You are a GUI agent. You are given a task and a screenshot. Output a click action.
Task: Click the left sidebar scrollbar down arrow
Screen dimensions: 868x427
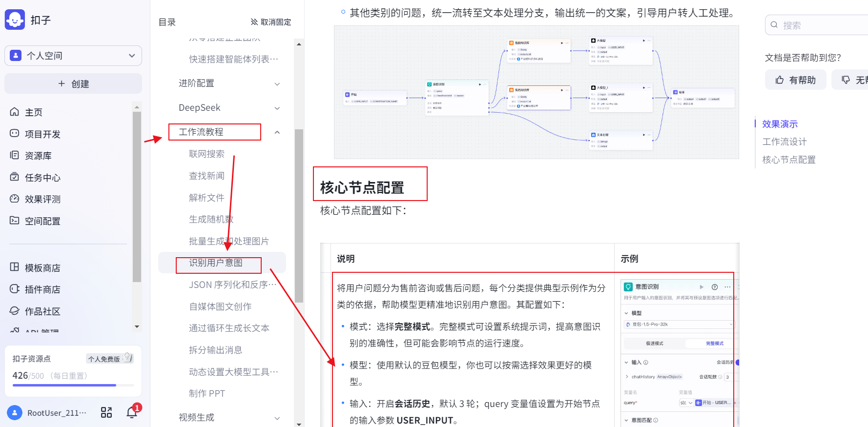pos(137,327)
